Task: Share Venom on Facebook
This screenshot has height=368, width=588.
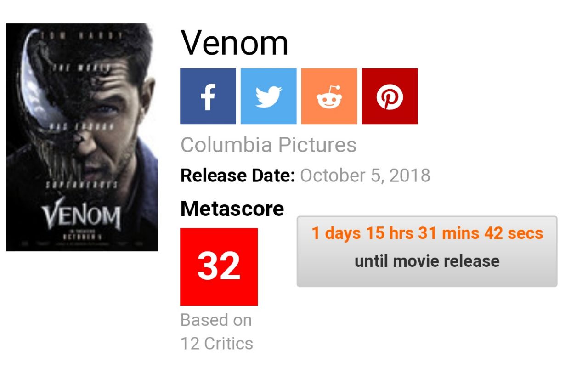Action: coord(208,96)
